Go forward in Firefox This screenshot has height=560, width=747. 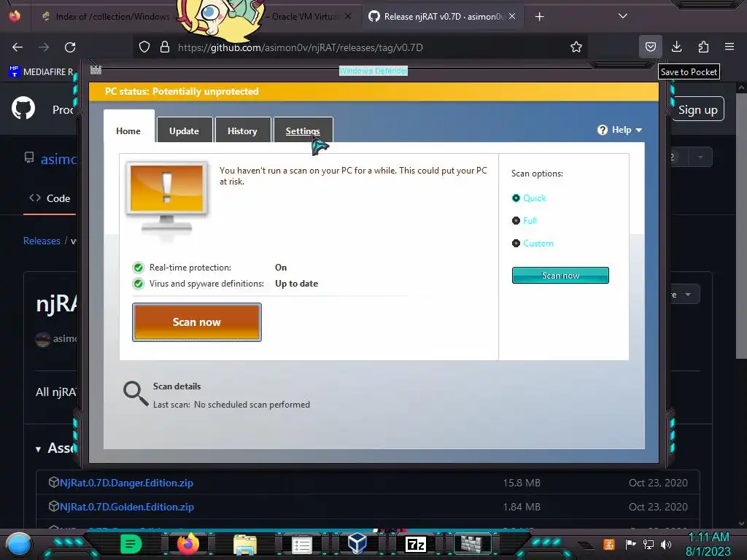(x=44, y=47)
